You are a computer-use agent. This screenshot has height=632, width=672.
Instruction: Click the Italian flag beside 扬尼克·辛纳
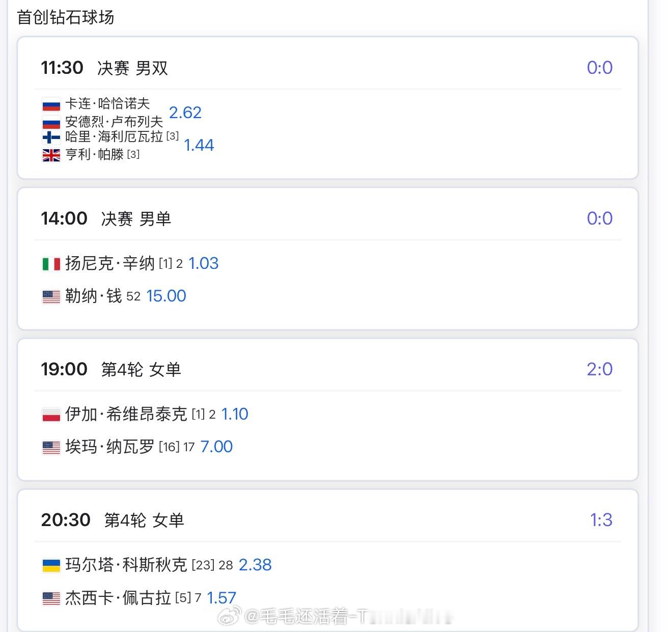(x=51, y=264)
